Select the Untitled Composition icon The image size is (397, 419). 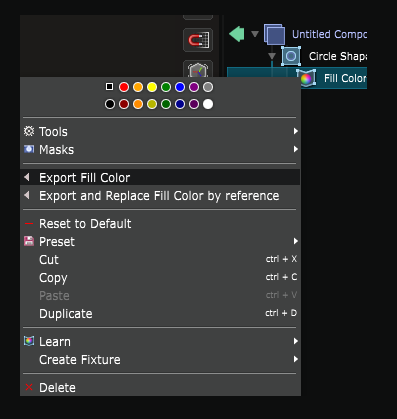274,34
